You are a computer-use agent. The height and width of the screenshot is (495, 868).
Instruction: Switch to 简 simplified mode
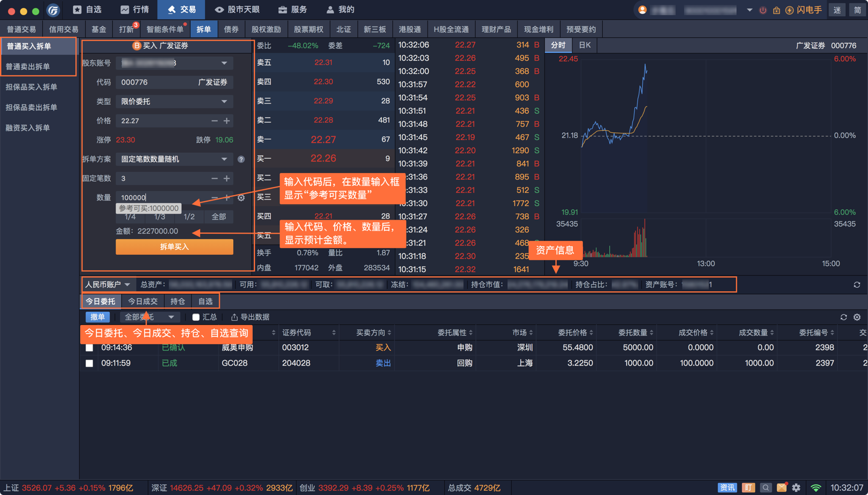click(858, 10)
